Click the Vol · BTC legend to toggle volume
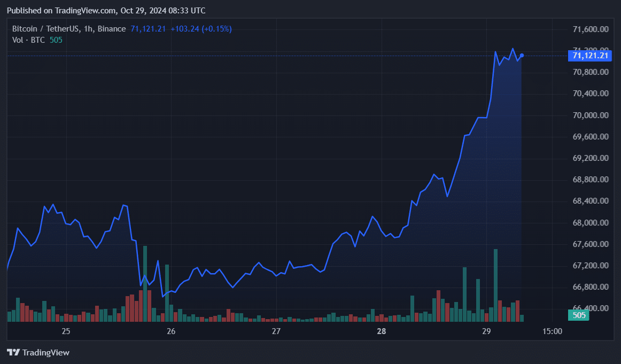 [x=29, y=40]
